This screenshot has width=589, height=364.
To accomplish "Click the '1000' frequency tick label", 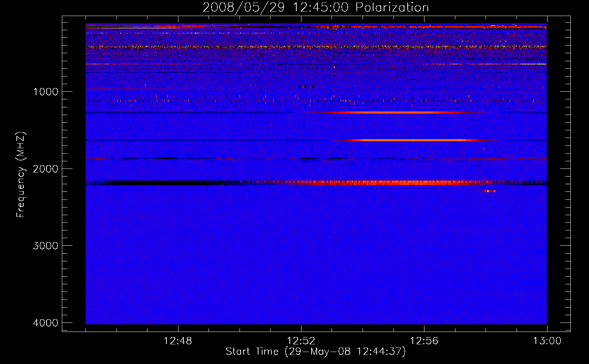I will [x=46, y=91].
